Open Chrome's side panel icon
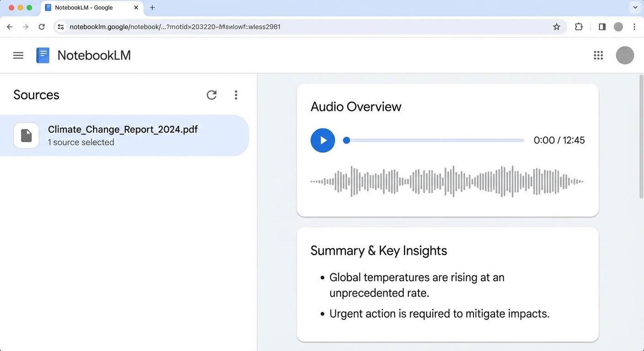This screenshot has width=644, height=351. [x=602, y=27]
